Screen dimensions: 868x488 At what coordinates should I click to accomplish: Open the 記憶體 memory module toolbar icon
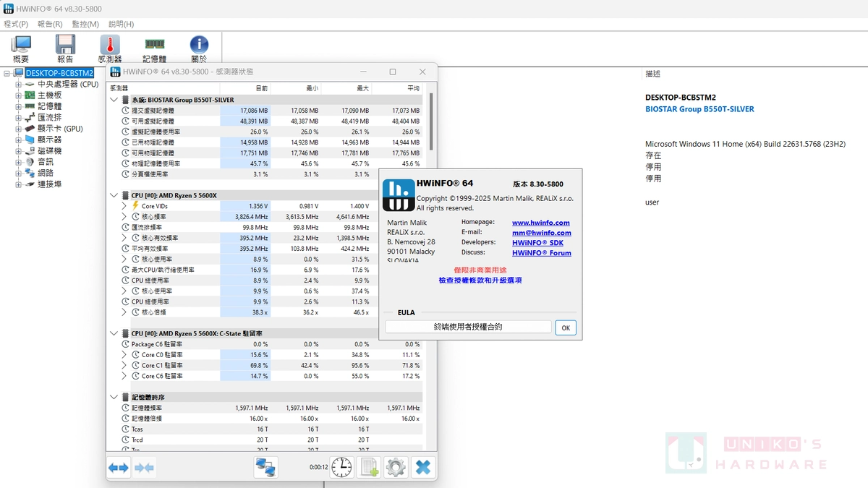point(154,44)
